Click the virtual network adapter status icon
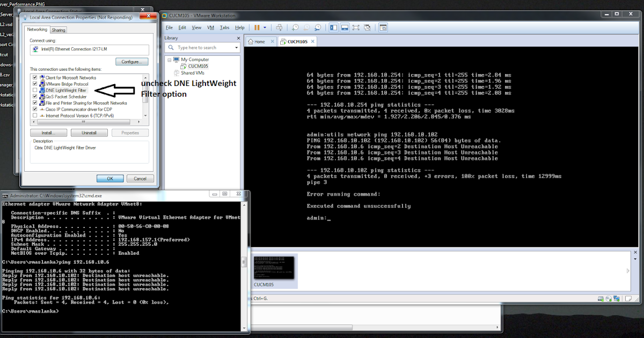This screenshot has height=338, width=644. tap(616, 298)
